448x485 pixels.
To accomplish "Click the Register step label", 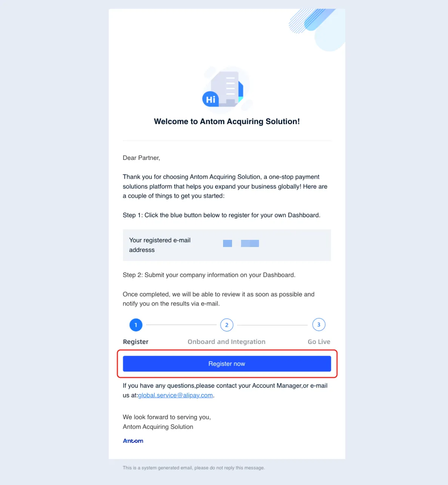I will [x=135, y=342].
